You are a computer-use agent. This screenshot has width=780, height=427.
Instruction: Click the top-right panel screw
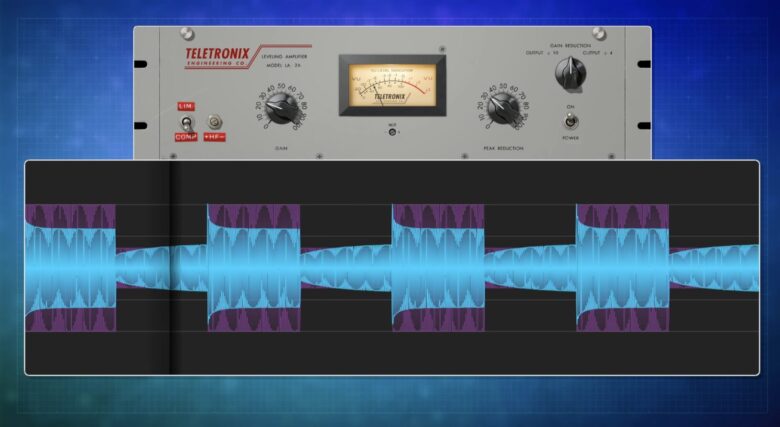click(599, 35)
